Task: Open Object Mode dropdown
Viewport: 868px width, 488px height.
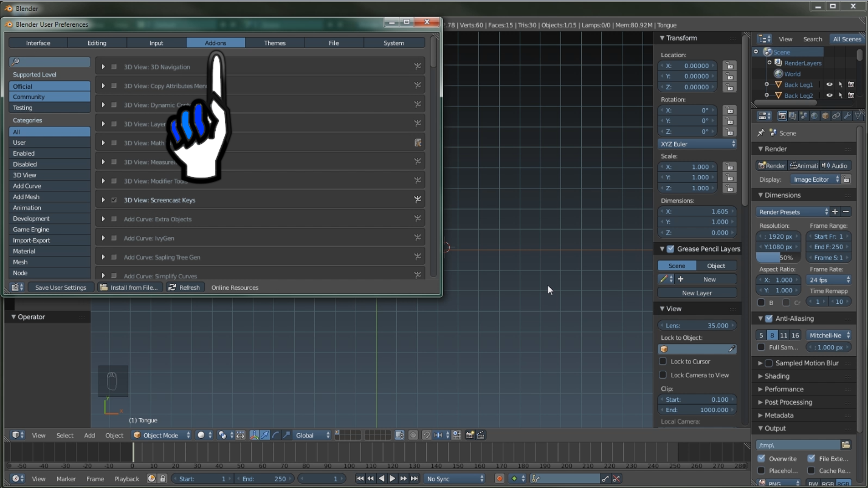Action: 162,435
